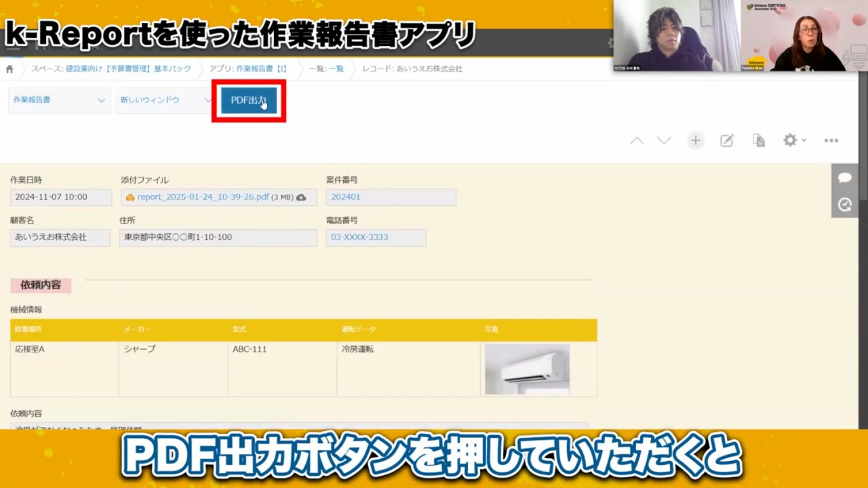Return to the portal using the home icon

coord(9,68)
